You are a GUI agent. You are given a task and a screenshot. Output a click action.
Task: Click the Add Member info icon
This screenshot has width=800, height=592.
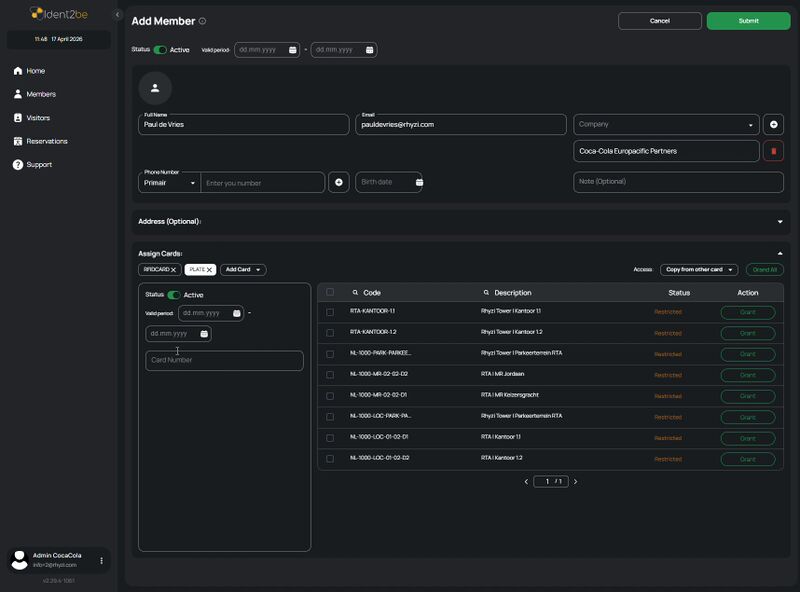tap(202, 21)
